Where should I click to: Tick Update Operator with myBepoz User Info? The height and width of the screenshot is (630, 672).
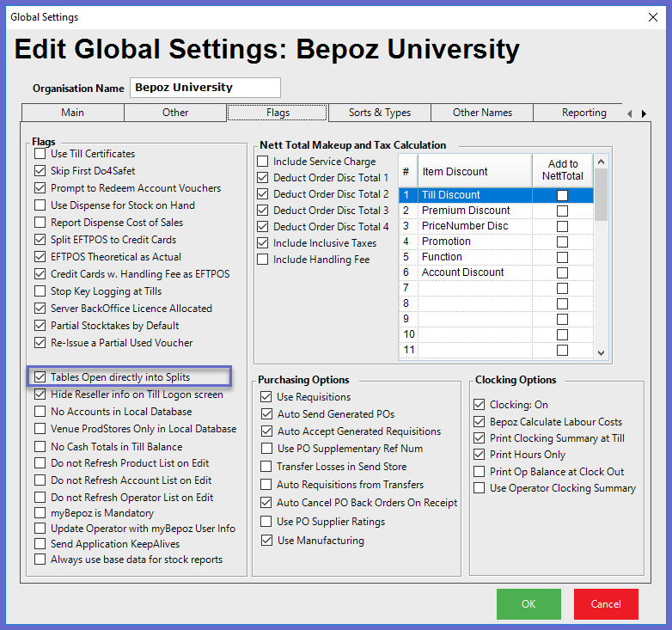pyautogui.click(x=40, y=528)
